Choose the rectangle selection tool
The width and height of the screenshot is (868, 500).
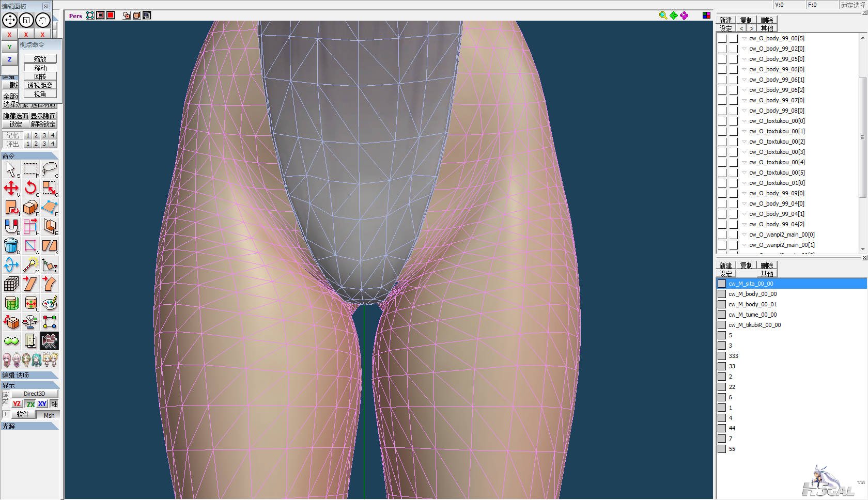point(30,169)
